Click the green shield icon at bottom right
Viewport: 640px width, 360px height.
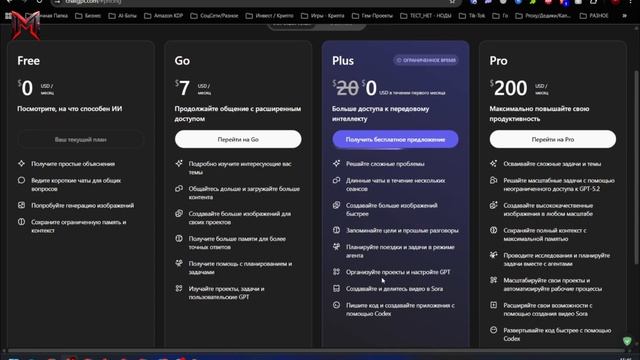[627, 341]
